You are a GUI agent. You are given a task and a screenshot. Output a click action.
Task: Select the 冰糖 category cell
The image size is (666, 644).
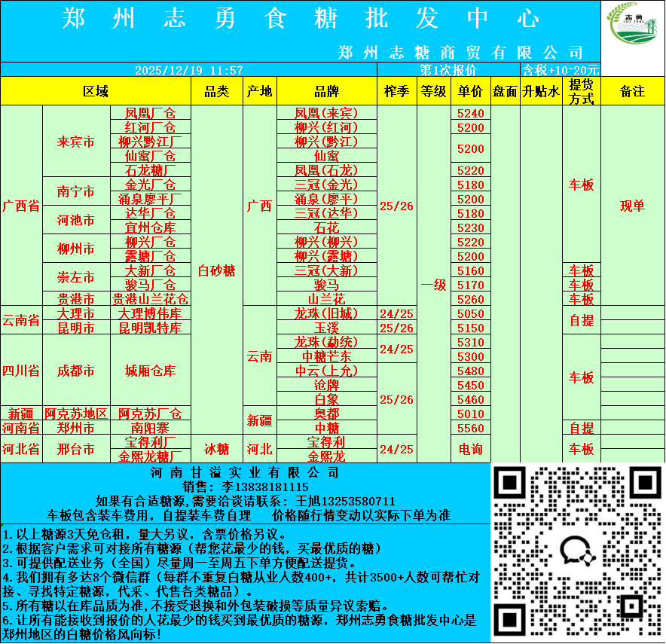pos(217,449)
